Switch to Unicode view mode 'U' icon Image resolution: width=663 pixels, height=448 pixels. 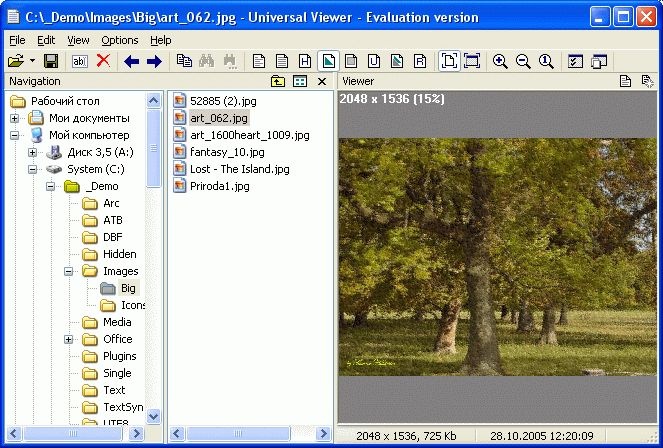pyautogui.click(x=374, y=61)
